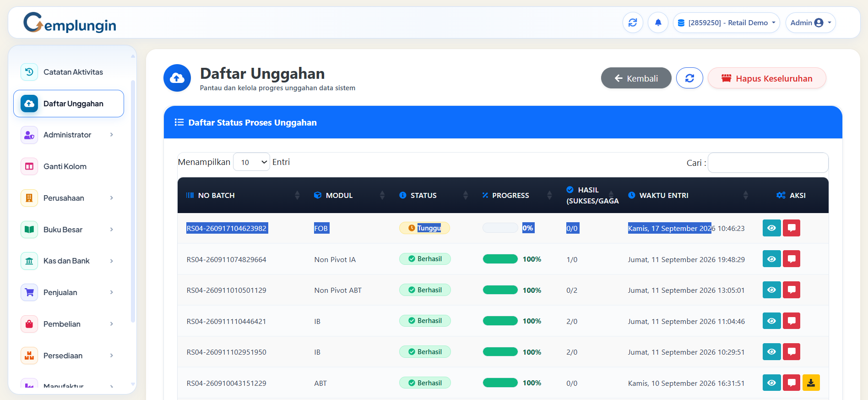
Task: Open the notifications bell
Action: (658, 22)
